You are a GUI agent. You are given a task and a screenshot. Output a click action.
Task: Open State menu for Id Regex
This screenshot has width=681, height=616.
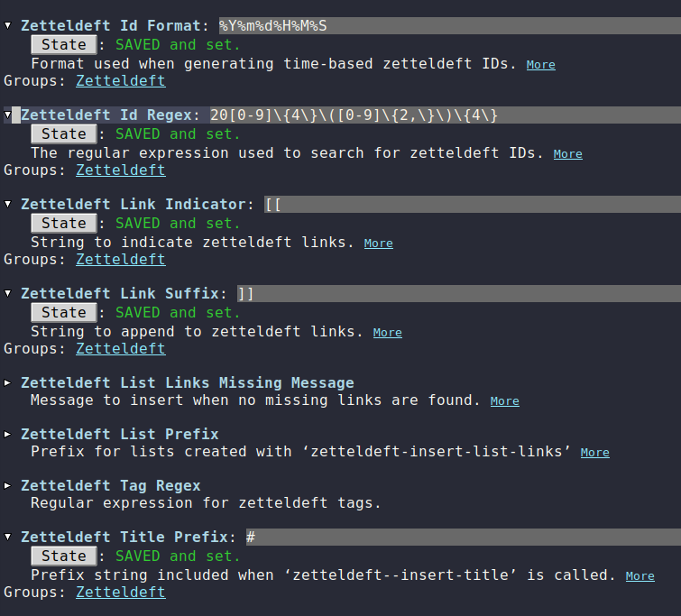pos(64,133)
